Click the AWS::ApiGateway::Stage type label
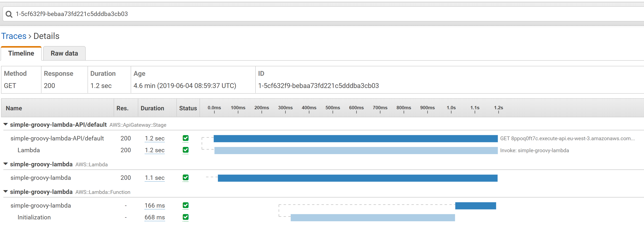This screenshot has height=232, width=644. (x=138, y=125)
